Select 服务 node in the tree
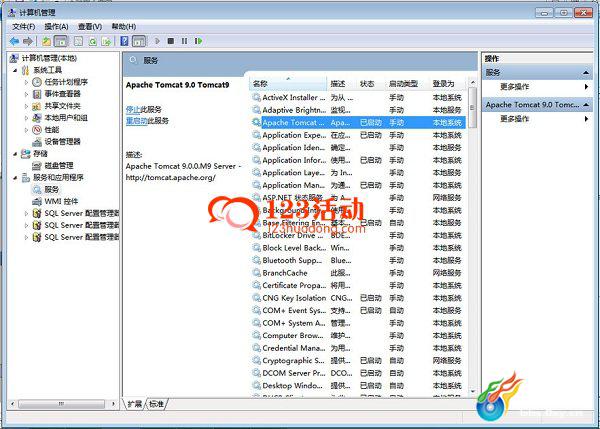The width and height of the screenshot is (600, 429). tap(51, 189)
